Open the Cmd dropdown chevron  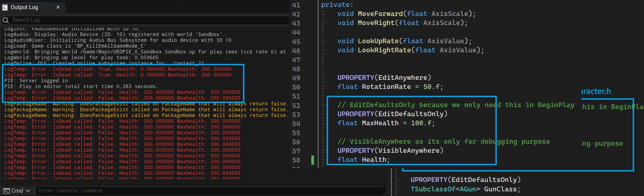[x=28, y=191]
